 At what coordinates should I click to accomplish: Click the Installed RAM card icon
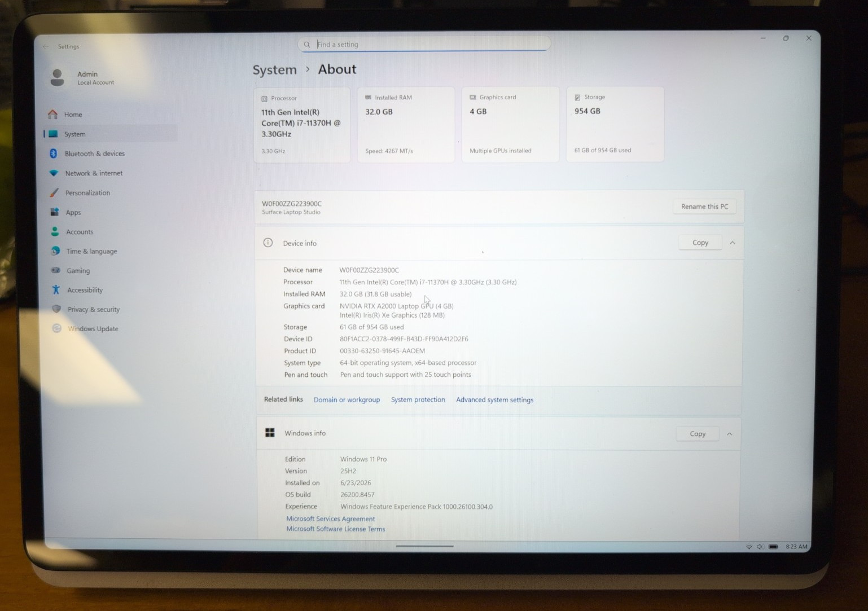click(369, 98)
